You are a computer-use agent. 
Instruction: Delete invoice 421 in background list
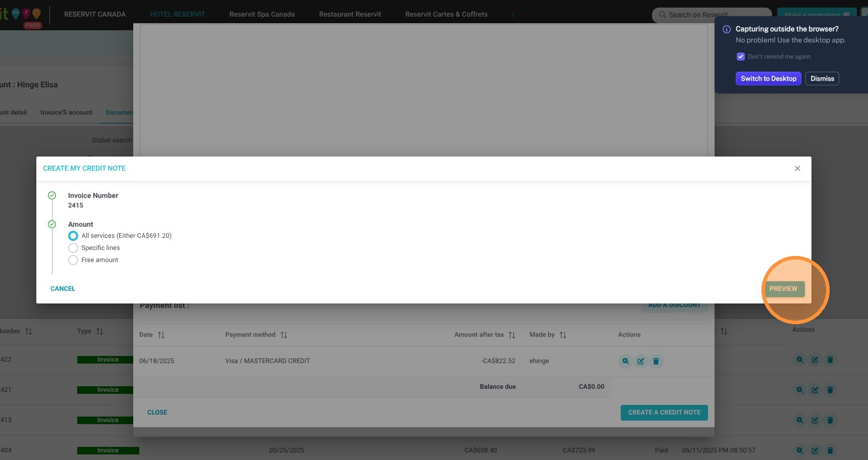pyautogui.click(x=830, y=390)
